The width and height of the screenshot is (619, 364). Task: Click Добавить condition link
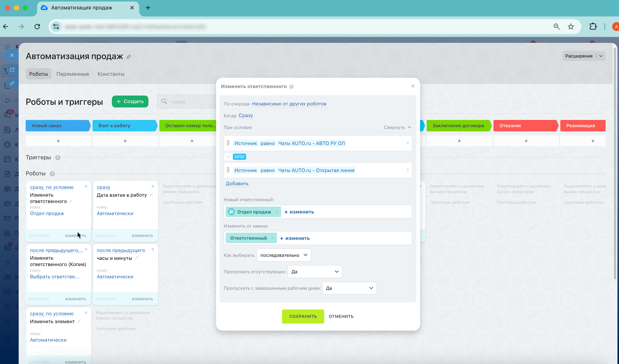point(237,184)
